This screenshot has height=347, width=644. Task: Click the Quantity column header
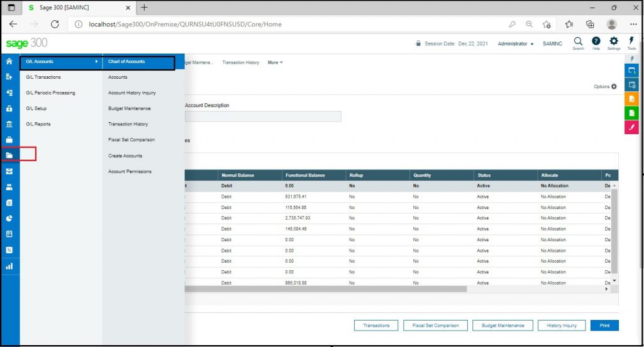point(422,175)
